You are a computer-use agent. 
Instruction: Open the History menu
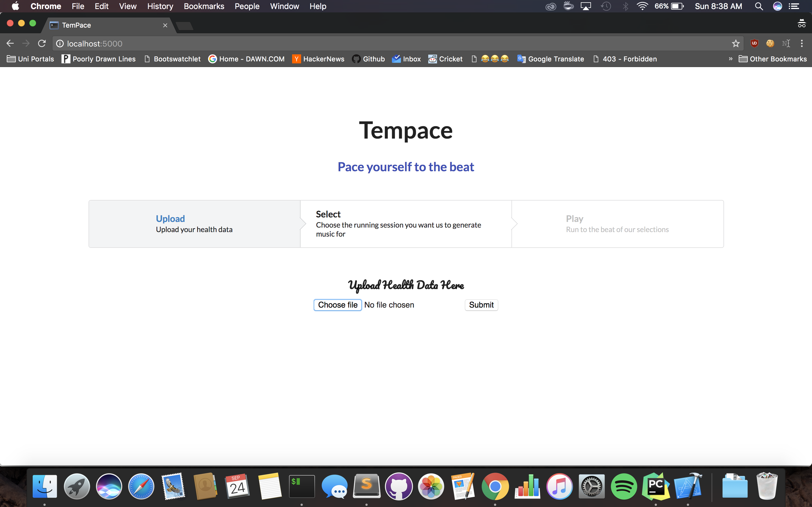[x=160, y=6]
